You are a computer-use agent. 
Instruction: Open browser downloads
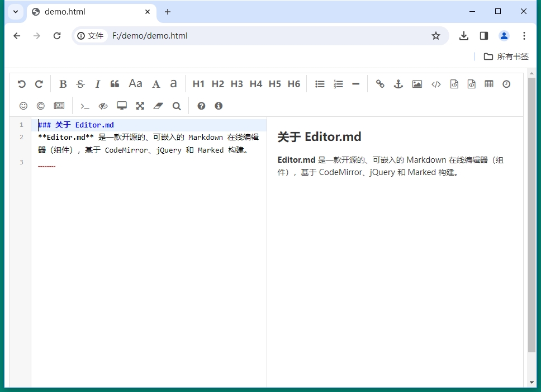[x=464, y=36]
